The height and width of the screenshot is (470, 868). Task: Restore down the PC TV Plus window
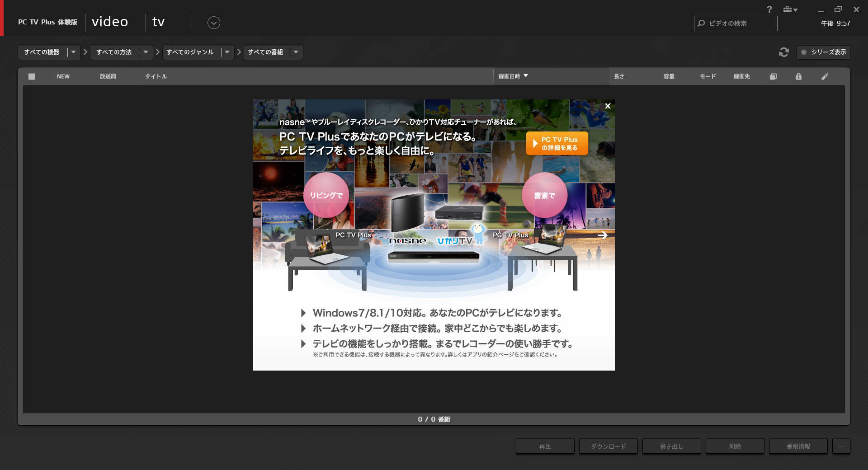click(x=838, y=9)
